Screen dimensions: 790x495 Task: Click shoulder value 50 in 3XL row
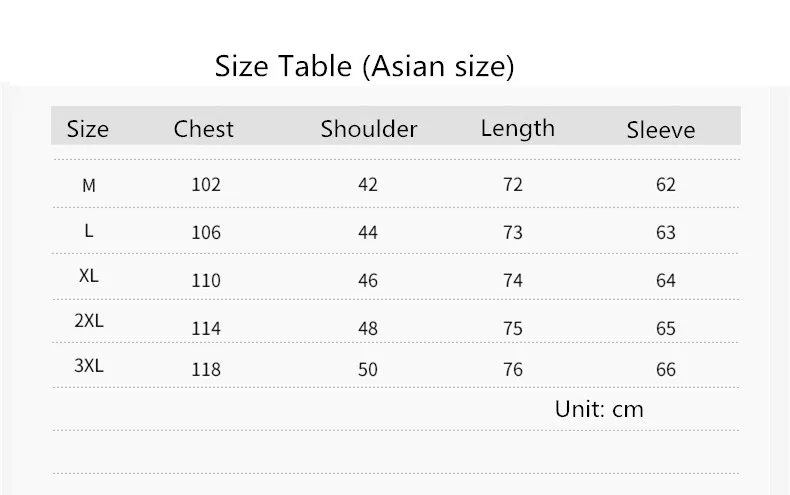(368, 369)
